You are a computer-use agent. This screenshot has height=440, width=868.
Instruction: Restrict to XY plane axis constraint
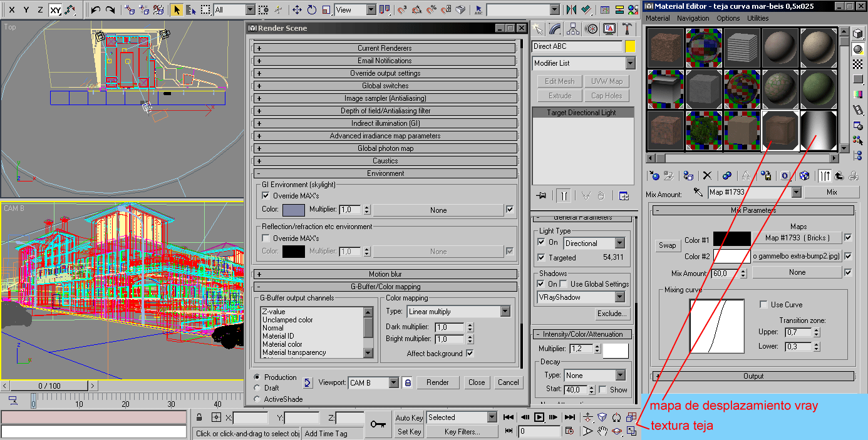coord(55,10)
